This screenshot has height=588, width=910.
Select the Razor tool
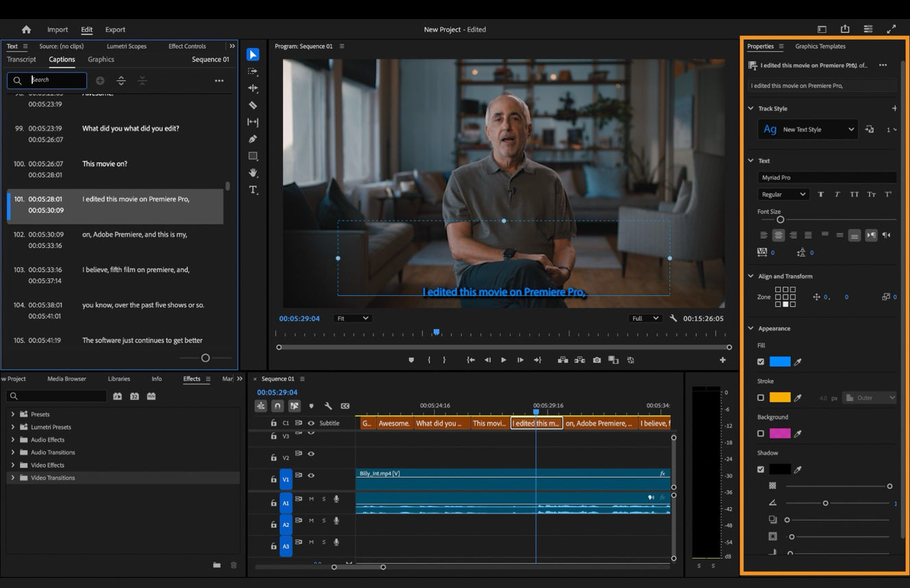(253, 105)
